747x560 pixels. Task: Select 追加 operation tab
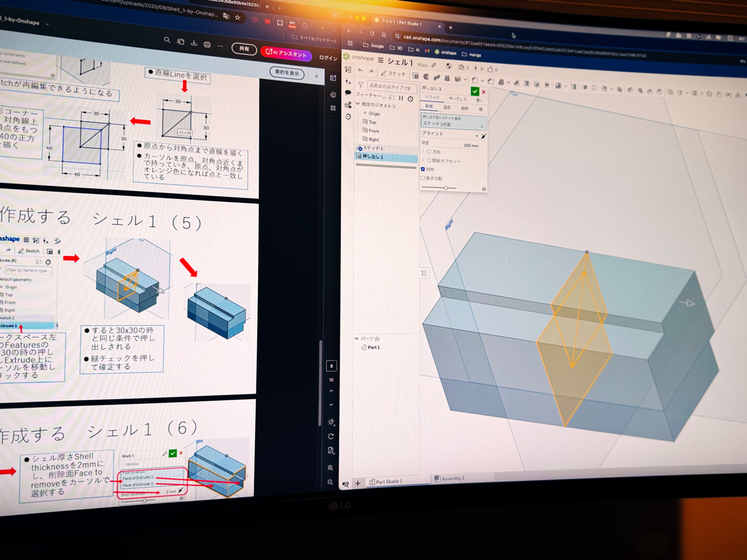pos(447,107)
